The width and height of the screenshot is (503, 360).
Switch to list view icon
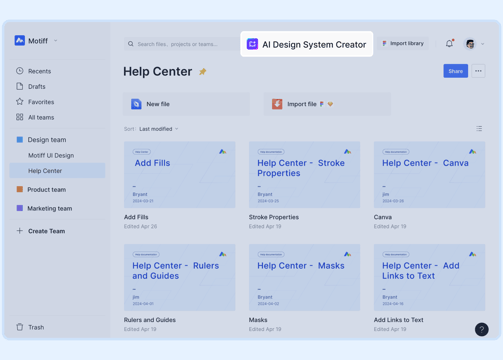pos(479,129)
